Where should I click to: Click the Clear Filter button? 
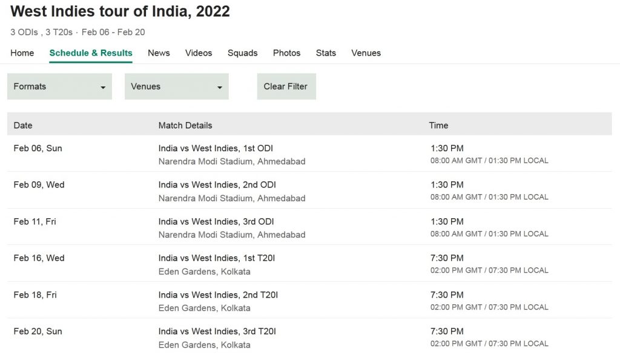pos(286,86)
